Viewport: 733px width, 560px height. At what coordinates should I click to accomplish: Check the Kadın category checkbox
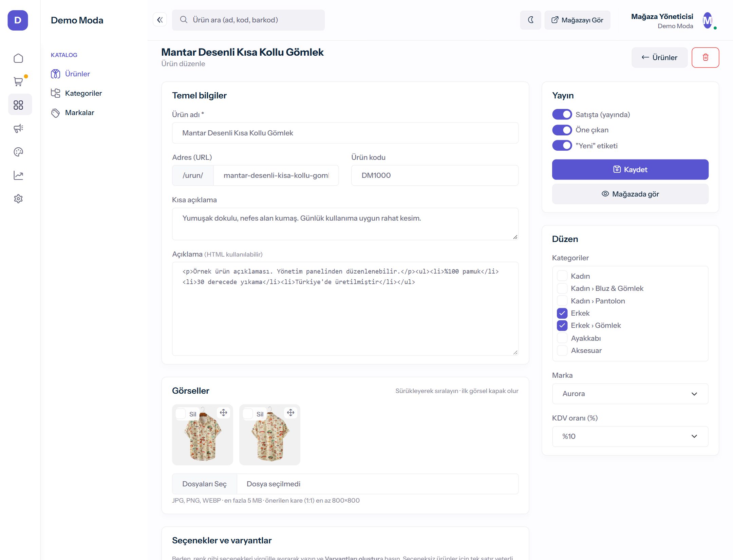pos(562,276)
